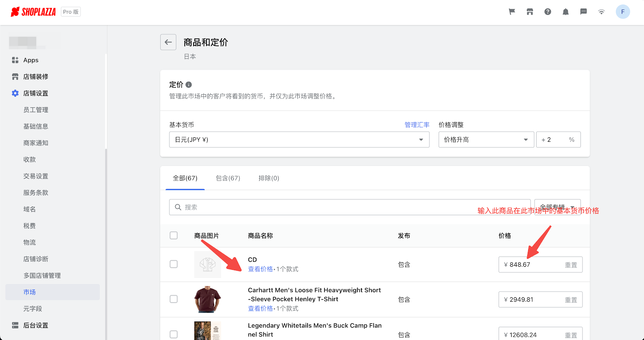Open the notifications bell
The width and height of the screenshot is (644, 340).
(566, 12)
